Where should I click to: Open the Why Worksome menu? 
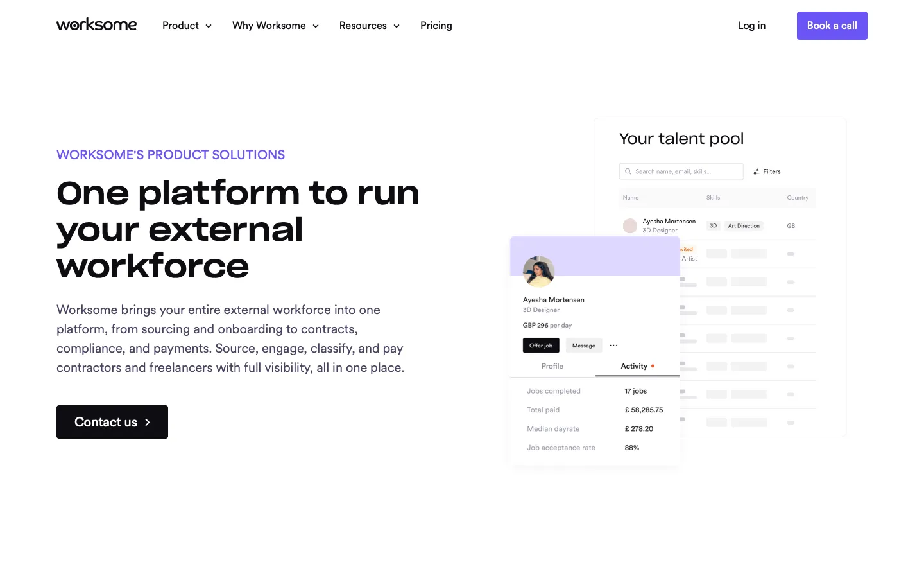click(x=275, y=26)
